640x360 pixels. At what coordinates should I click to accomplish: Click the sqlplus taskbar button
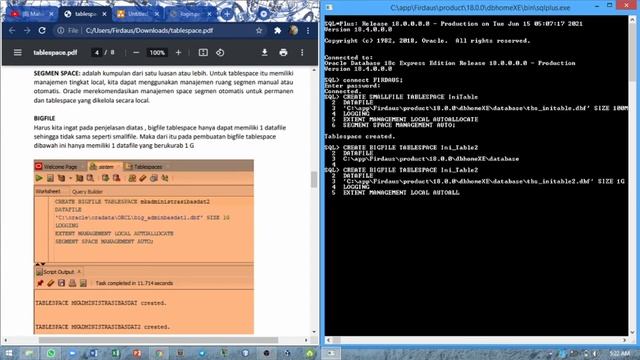[331, 353]
